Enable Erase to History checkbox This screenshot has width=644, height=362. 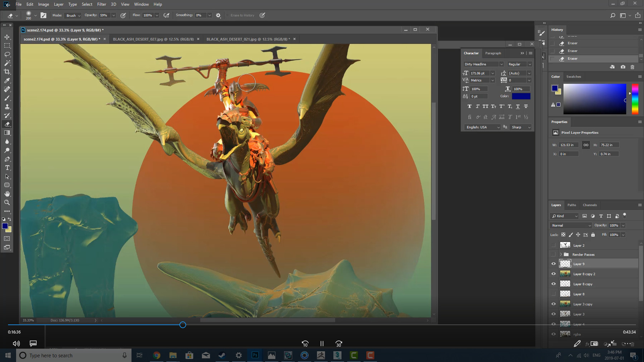(x=227, y=15)
